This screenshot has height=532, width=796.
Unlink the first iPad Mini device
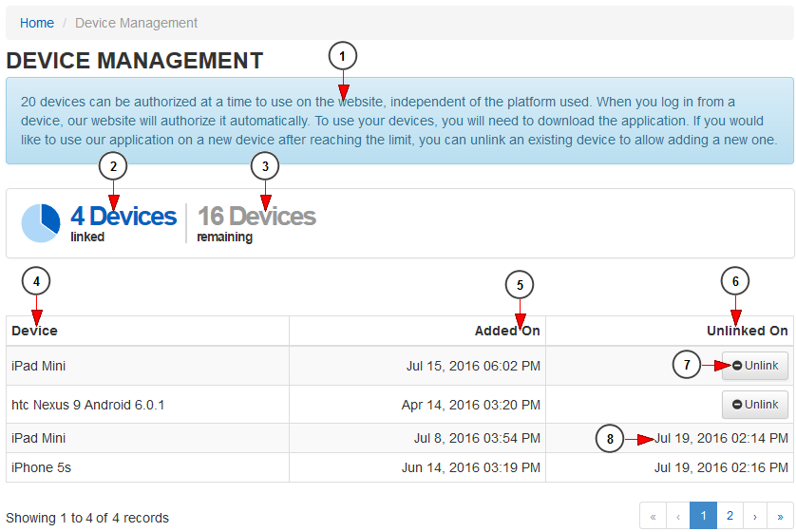[x=755, y=366]
